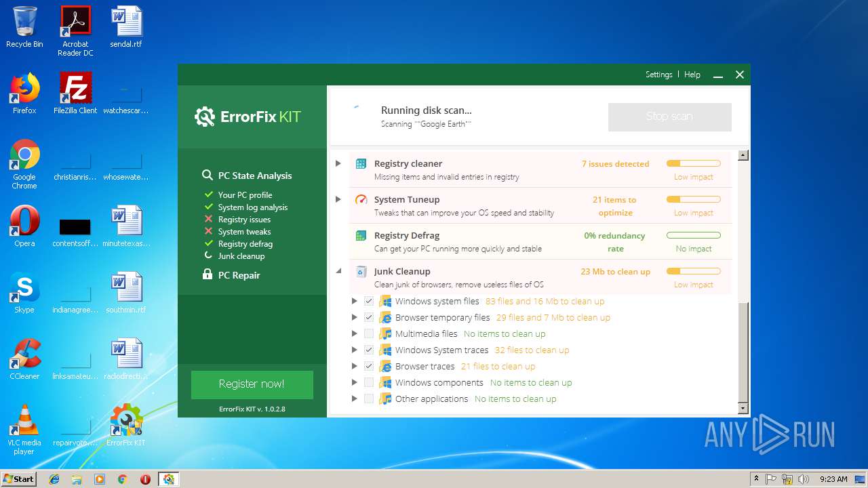The height and width of the screenshot is (488, 868).
Task: Click System Tuneup impact bar
Action: 693,199
